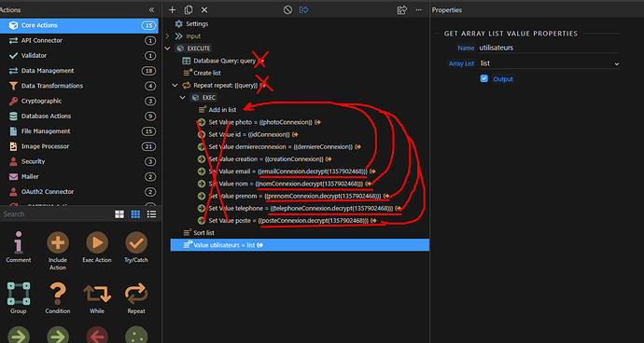The width and height of the screenshot is (644, 343).
Task: Click the Name input field
Action: coord(548,48)
